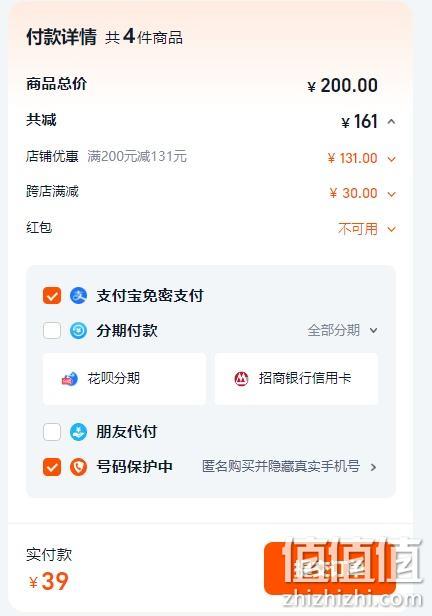
Task: Select the 招商银行信用卡 payment option
Action: (x=296, y=379)
